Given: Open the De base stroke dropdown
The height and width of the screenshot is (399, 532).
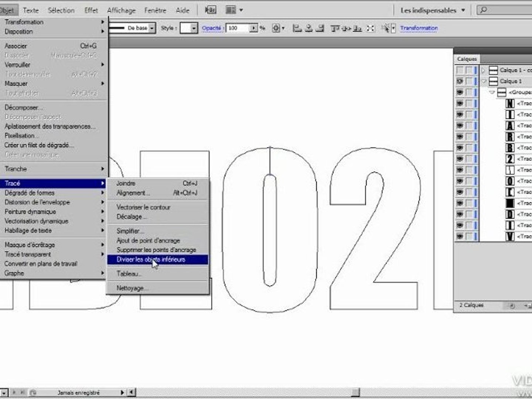Looking at the screenshot, I should point(151,28).
